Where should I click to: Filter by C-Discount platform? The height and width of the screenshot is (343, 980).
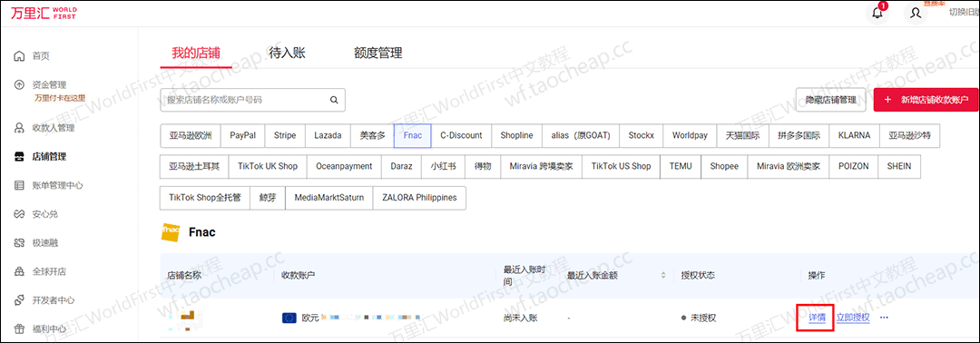pos(461,135)
